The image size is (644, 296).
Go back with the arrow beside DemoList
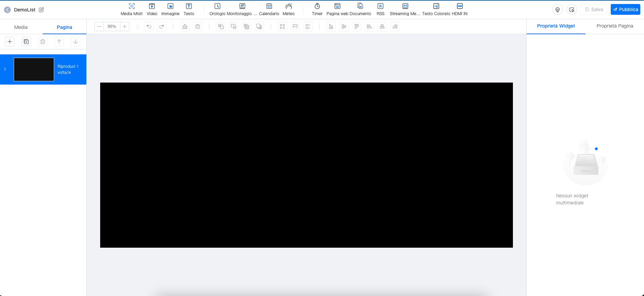[x=7, y=10]
